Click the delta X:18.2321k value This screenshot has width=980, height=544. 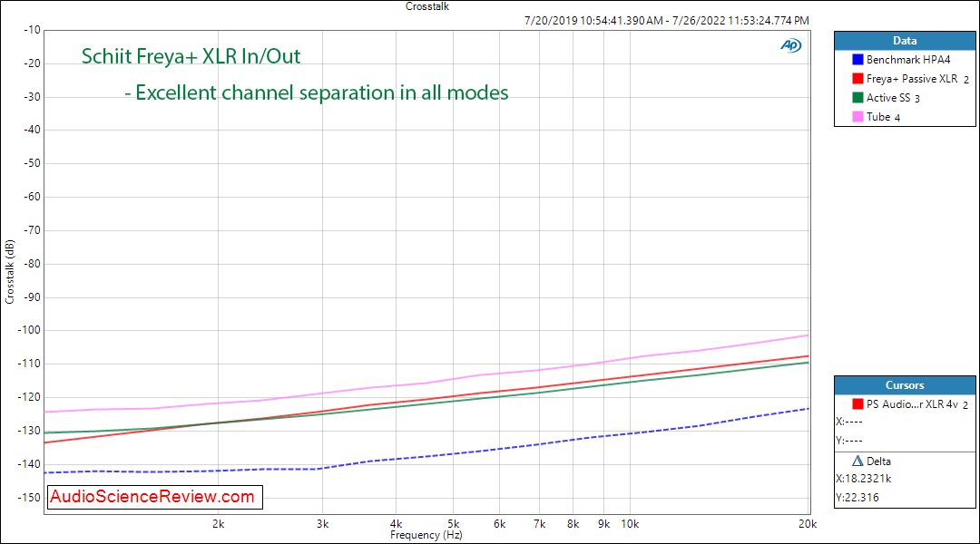[864, 479]
